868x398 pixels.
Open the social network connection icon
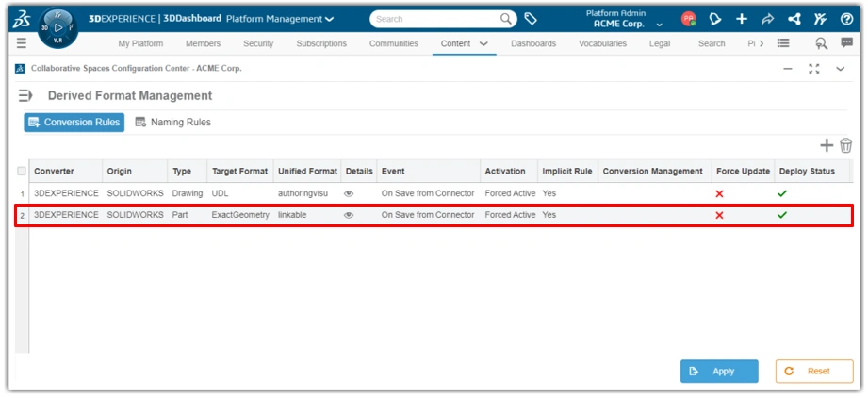tap(794, 19)
